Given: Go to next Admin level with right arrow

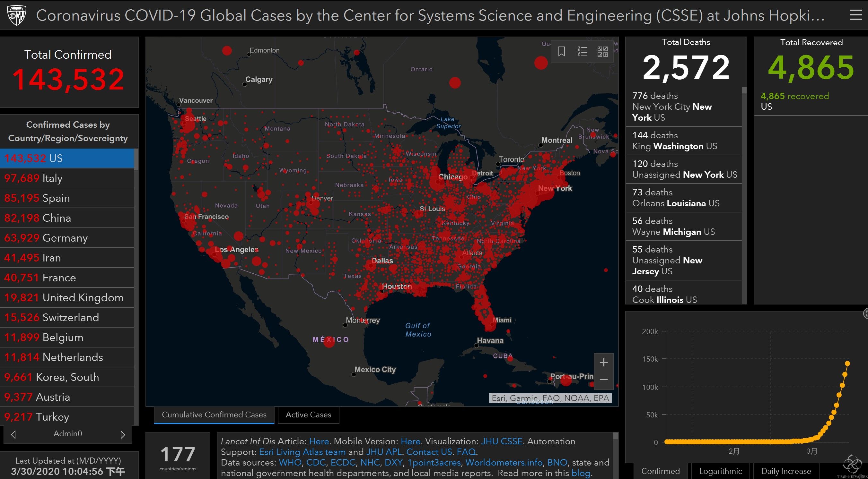Looking at the screenshot, I should pyautogui.click(x=123, y=434).
